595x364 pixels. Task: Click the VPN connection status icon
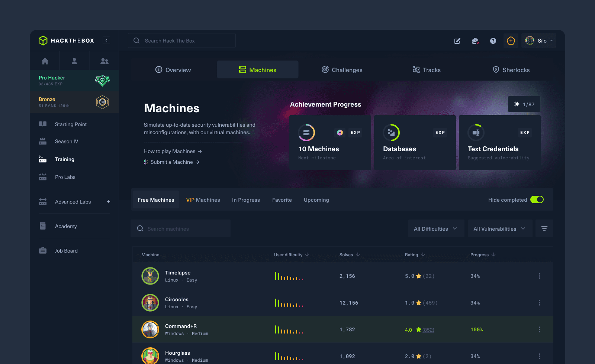click(x=475, y=41)
